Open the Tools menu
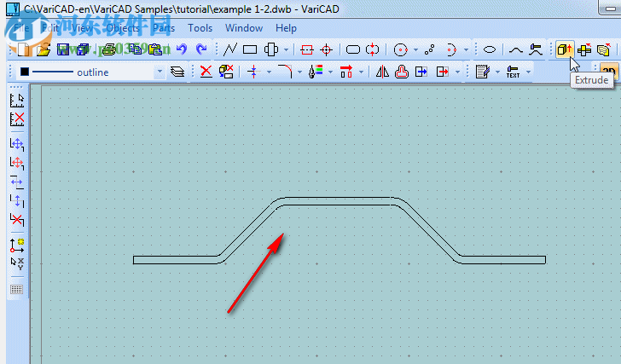 point(200,28)
